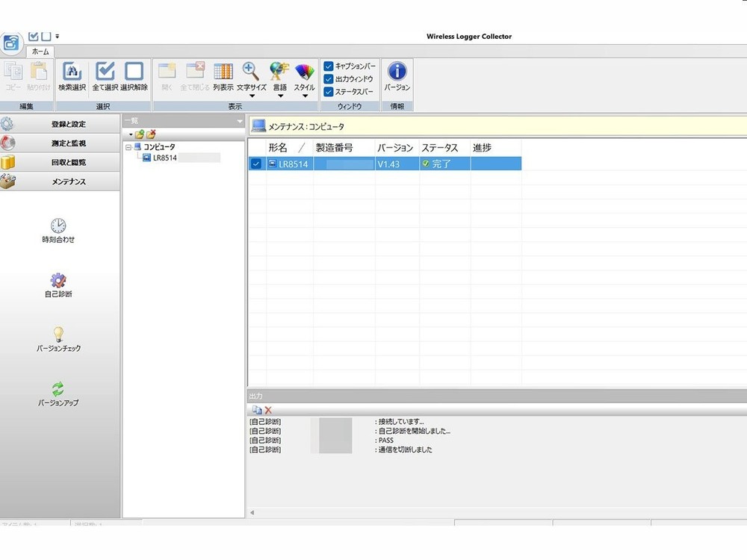
Task: Toggle the キャプションバー checkbox
Action: tap(329, 66)
